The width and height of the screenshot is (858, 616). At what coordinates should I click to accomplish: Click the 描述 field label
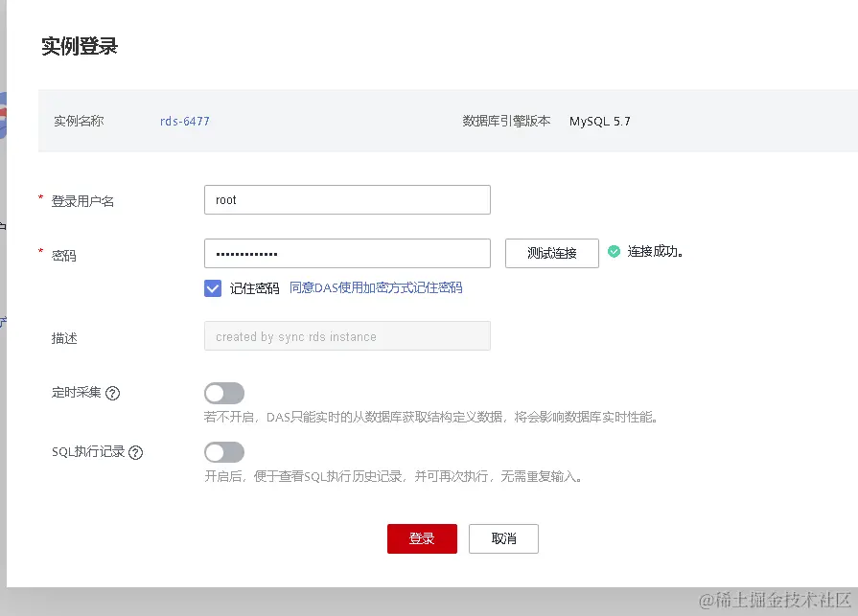click(64, 338)
